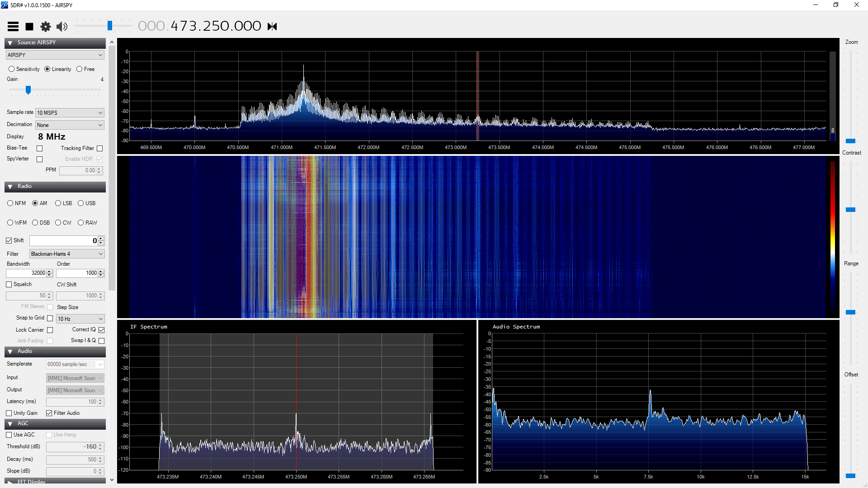868x488 pixels.
Task: Collapse the Source: AIRSPY panel
Action: click(10, 43)
